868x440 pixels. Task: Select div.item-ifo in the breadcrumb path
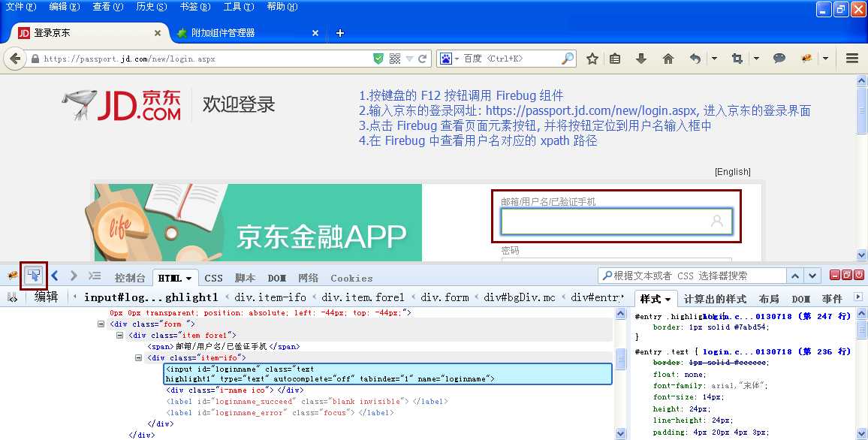tap(270, 297)
